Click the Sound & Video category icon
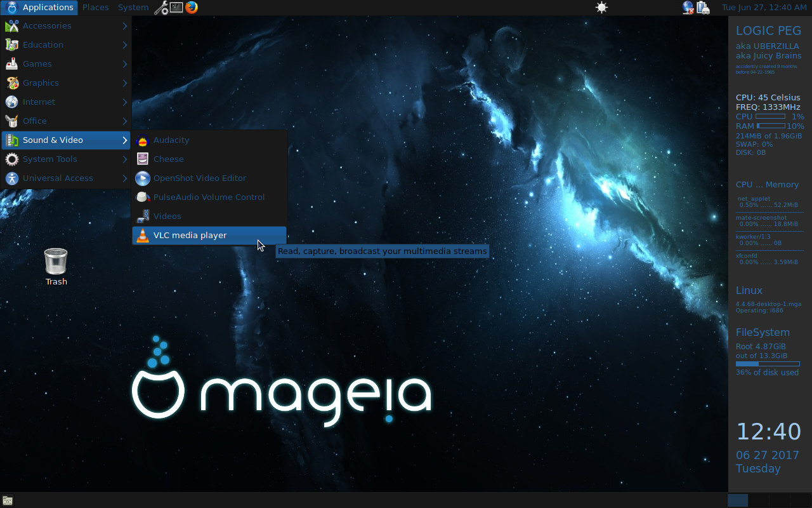The width and height of the screenshot is (812, 508). click(11, 140)
